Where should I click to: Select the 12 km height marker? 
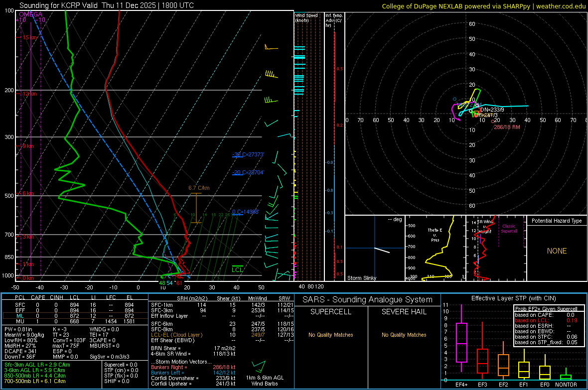[29, 94]
